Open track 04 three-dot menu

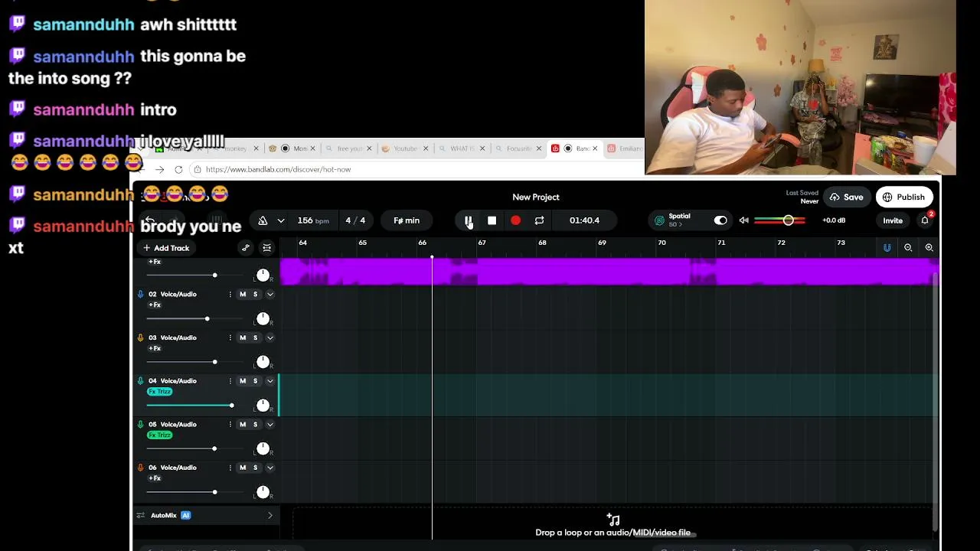(x=230, y=381)
